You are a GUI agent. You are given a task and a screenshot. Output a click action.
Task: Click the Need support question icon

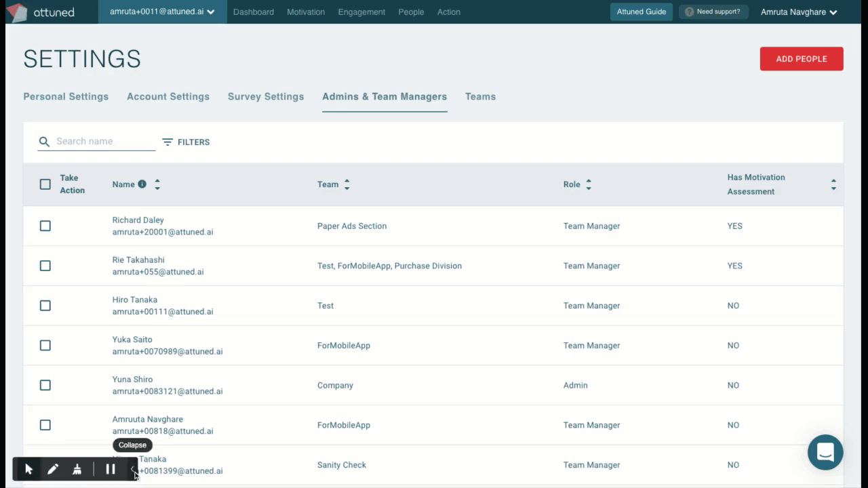[x=690, y=12]
